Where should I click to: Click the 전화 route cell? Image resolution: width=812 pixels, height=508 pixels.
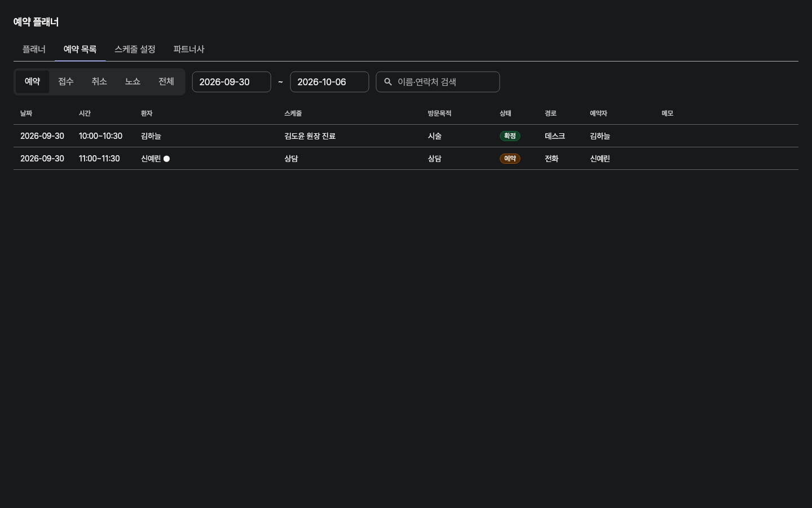pos(551,159)
